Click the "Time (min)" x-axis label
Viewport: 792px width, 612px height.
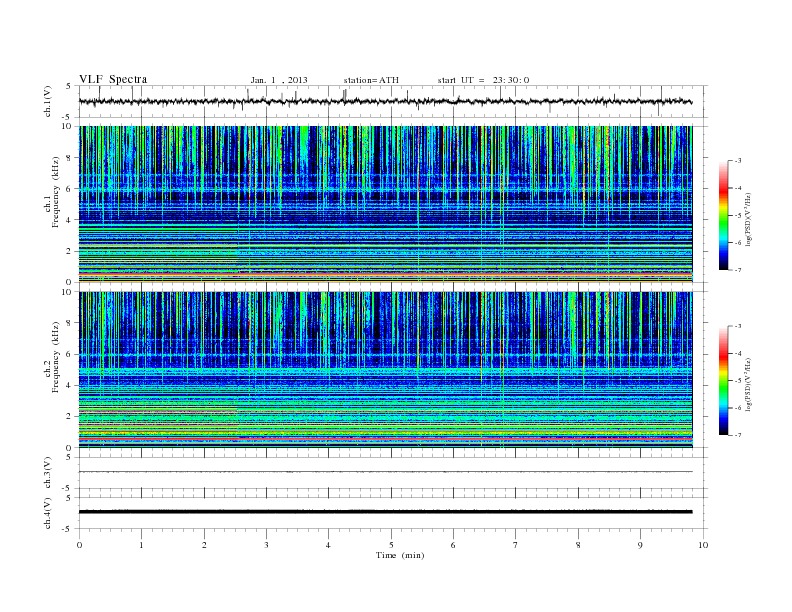[400, 555]
